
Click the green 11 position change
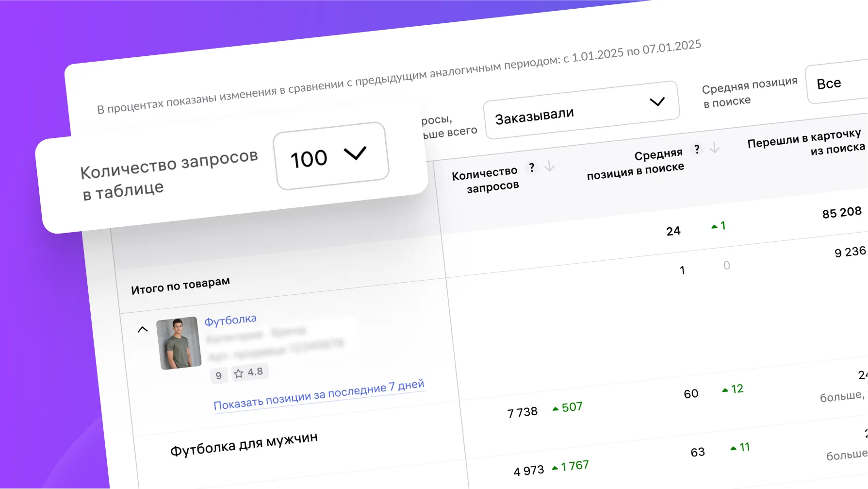point(740,447)
